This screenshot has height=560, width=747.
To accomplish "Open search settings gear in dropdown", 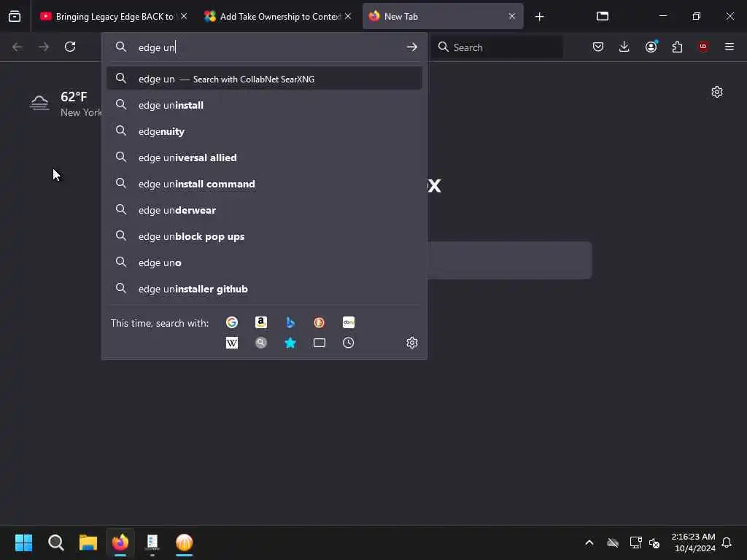I will click(x=412, y=343).
